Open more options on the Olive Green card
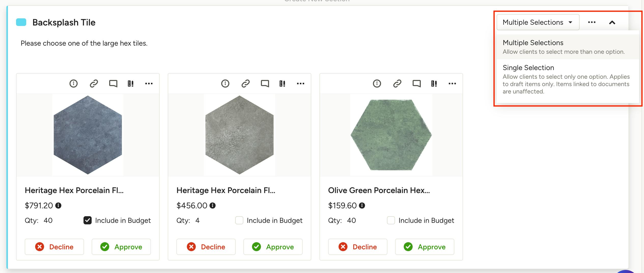This screenshot has width=644, height=273. 452,84
